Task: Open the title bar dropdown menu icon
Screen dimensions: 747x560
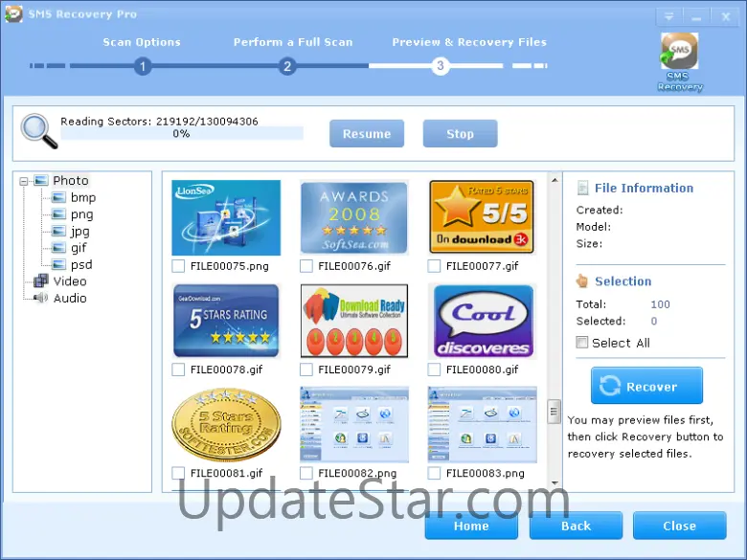Action: pos(668,17)
